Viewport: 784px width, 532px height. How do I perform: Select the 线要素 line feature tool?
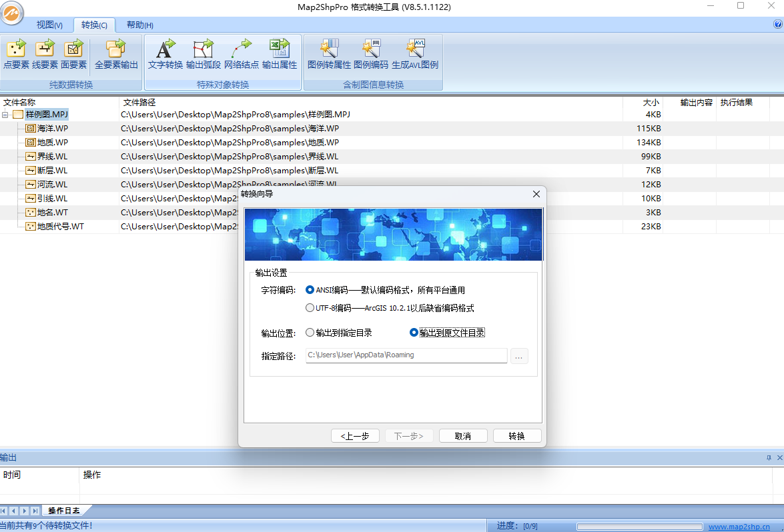pyautogui.click(x=45, y=55)
